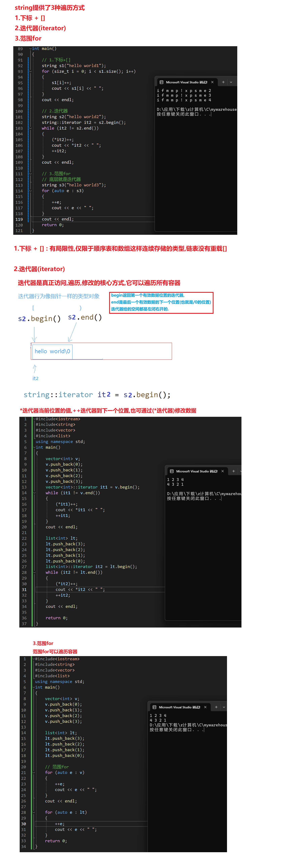The image size is (284, 868).
Task: Click console output line ending with e 2
Action: coord(184,91)
